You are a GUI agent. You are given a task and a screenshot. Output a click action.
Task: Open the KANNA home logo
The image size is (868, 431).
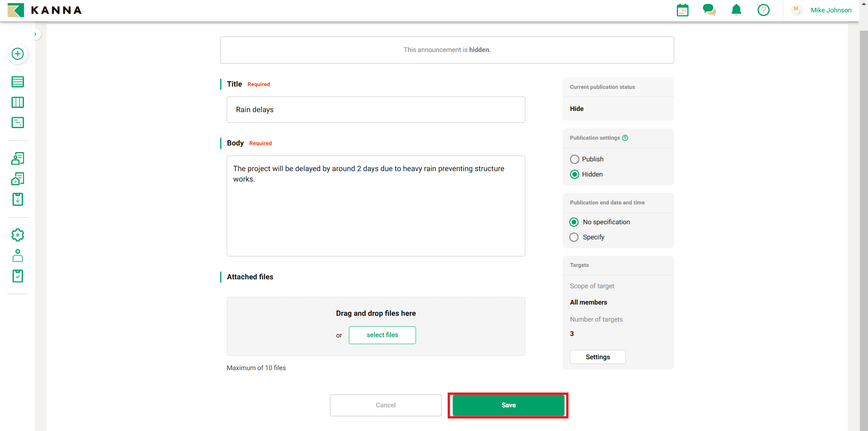point(44,10)
